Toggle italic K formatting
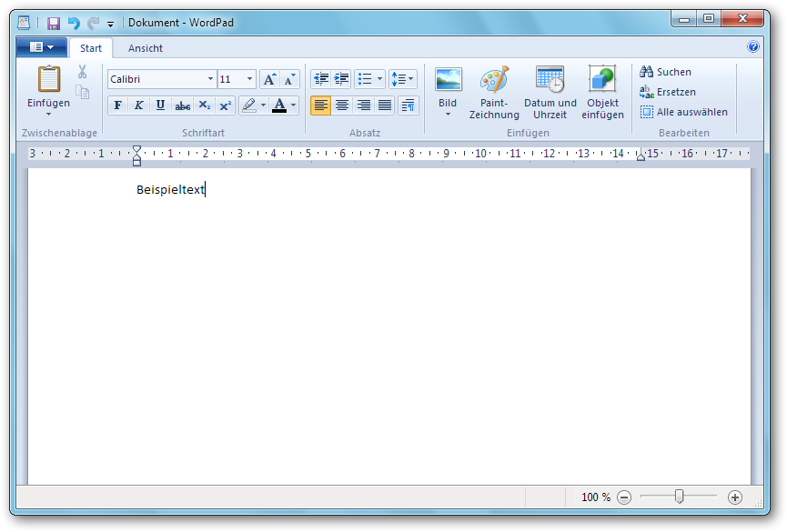Screen dimensions: 787x532 pos(139,105)
